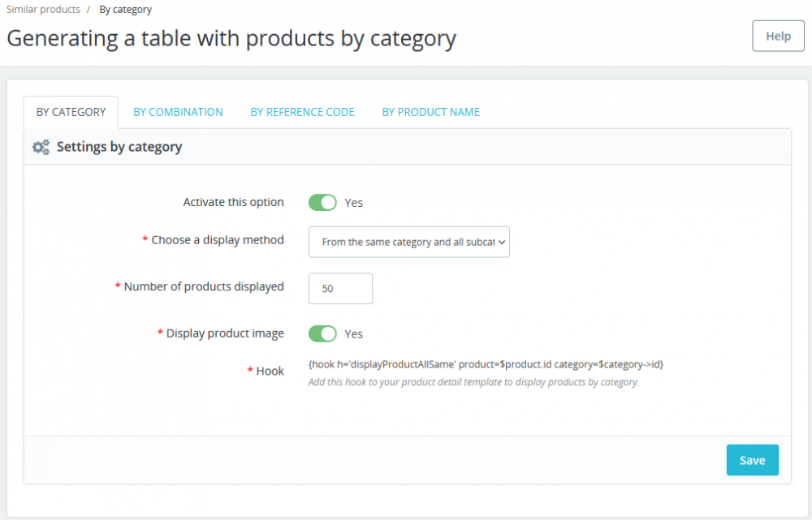The height and width of the screenshot is (520, 812).
Task: Click the dropdown arrow on the category selector
Action: tap(502, 242)
